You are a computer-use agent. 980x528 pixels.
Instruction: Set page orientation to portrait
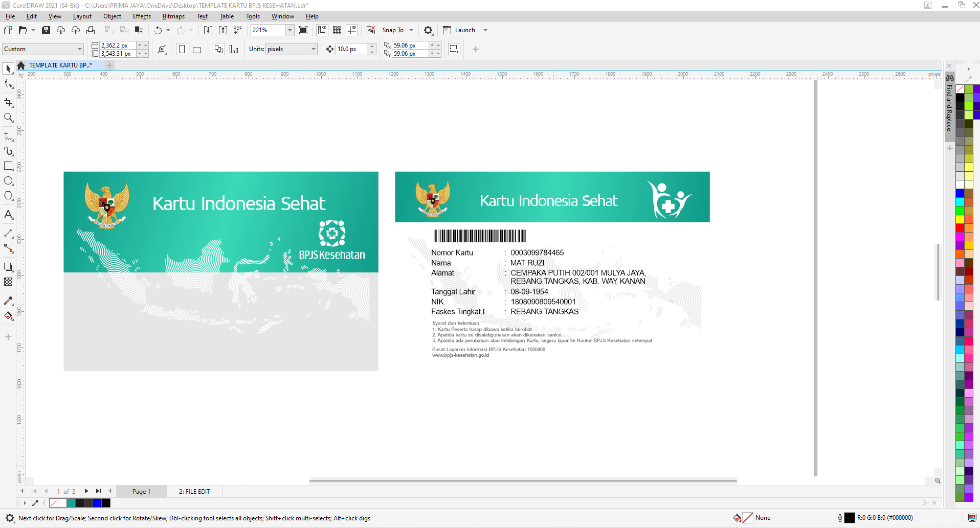pyautogui.click(x=182, y=49)
